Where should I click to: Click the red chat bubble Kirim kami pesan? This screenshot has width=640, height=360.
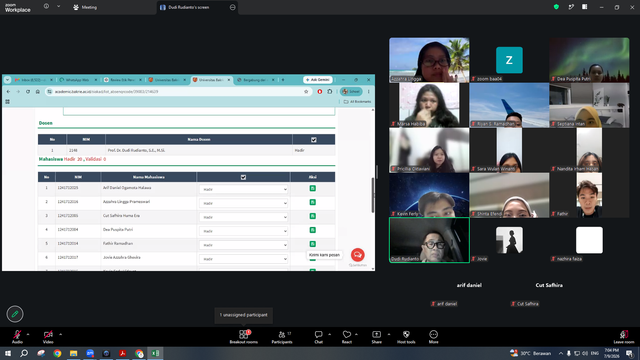click(x=358, y=255)
